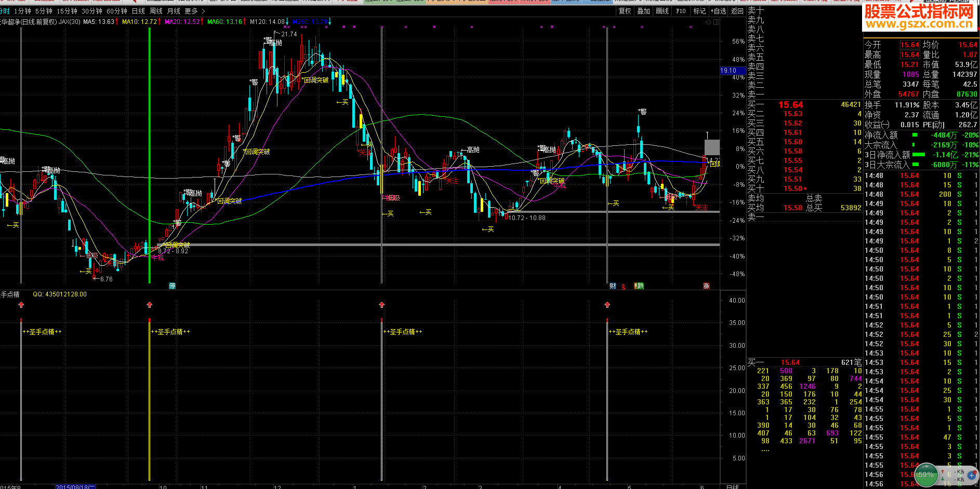The height and width of the screenshot is (489, 980).
Task: Click the 59% memory accelerator ball
Action: pyautogui.click(x=926, y=474)
